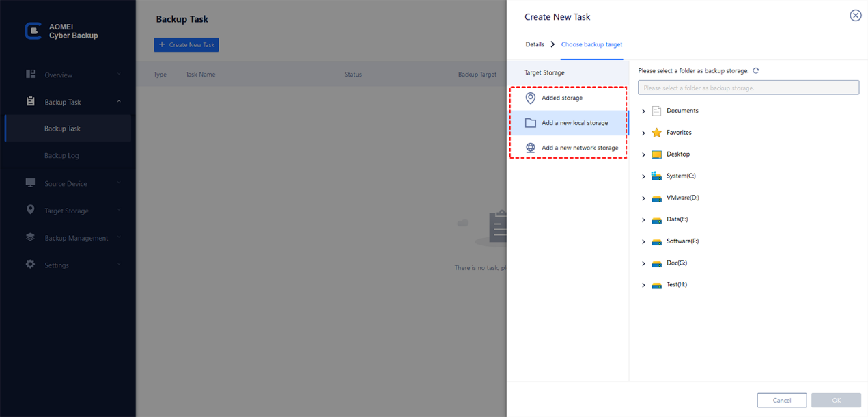
Task: Click the Documents file icon
Action: pyautogui.click(x=656, y=111)
